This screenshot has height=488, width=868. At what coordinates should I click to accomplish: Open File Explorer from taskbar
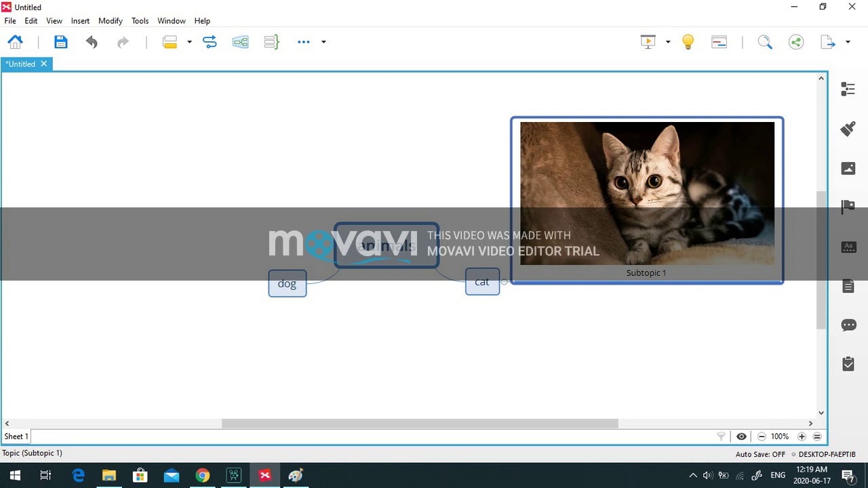pyautogui.click(x=109, y=475)
